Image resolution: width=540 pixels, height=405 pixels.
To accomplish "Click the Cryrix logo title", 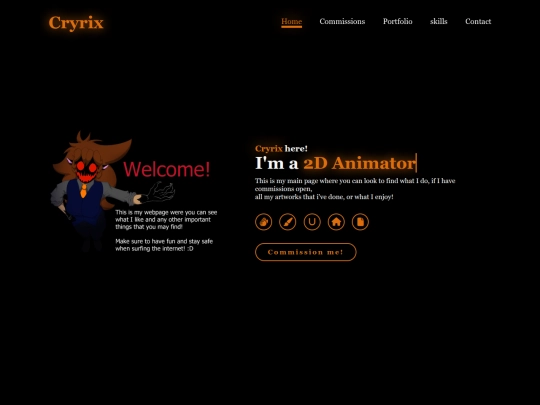I will pos(76,23).
